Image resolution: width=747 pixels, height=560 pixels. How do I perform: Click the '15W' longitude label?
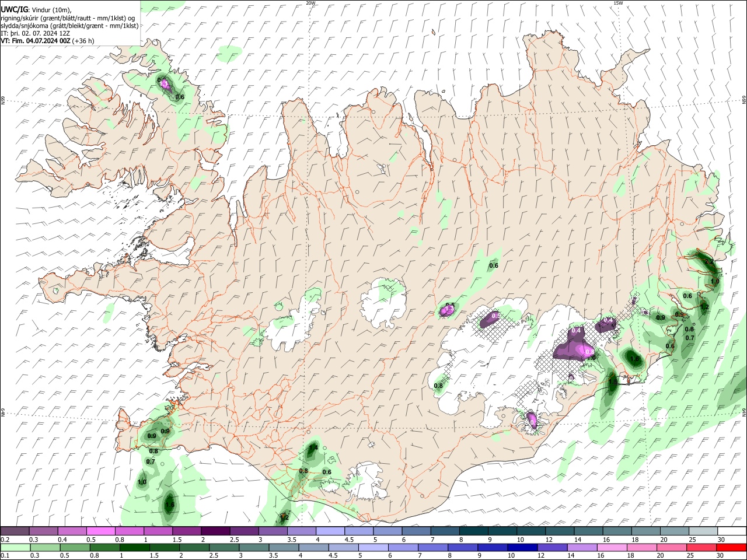[x=618, y=3]
